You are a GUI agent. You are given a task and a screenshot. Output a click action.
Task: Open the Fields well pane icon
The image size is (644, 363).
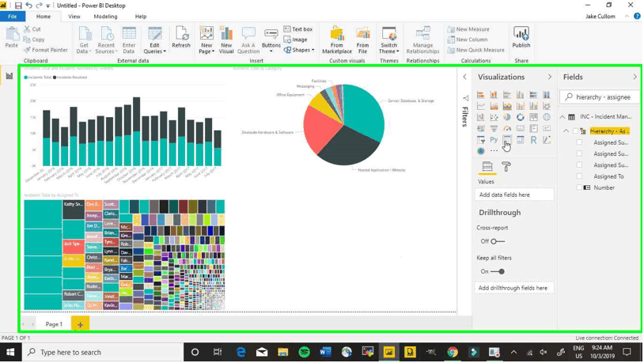tap(487, 167)
